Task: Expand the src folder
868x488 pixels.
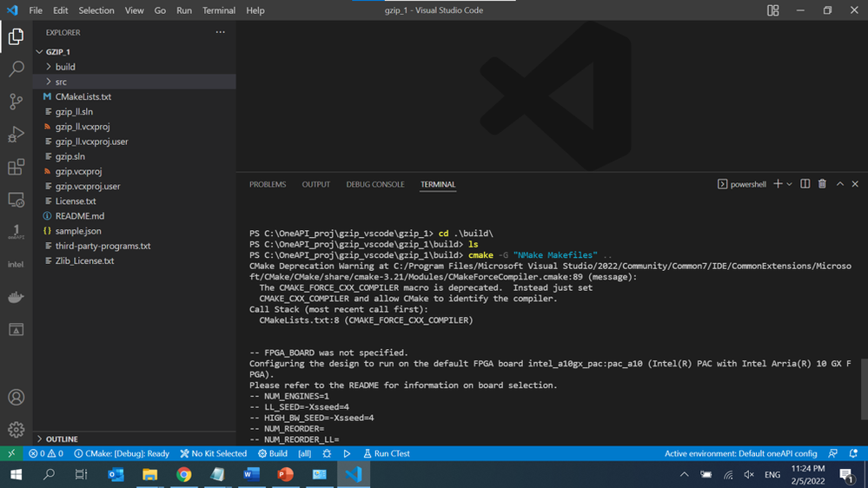Action: pyautogui.click(x=61, y=82)
